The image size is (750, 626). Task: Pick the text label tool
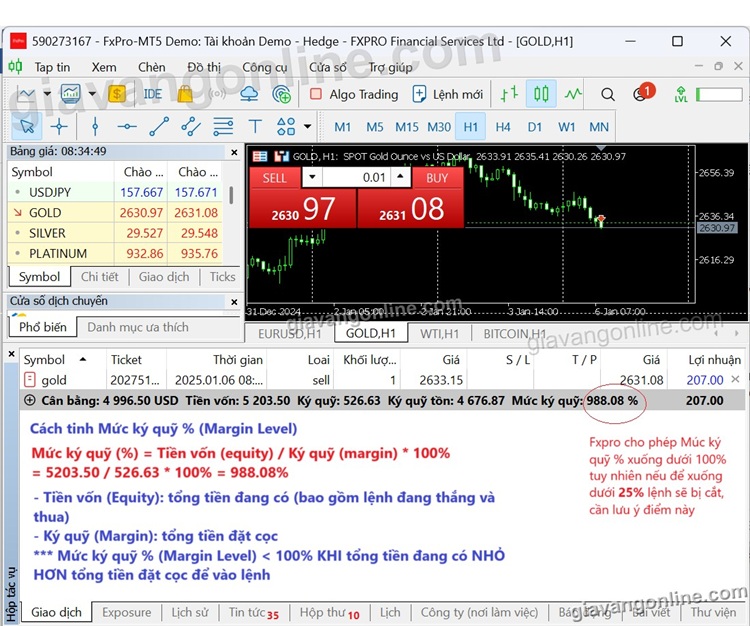click(x=255, y=127)
